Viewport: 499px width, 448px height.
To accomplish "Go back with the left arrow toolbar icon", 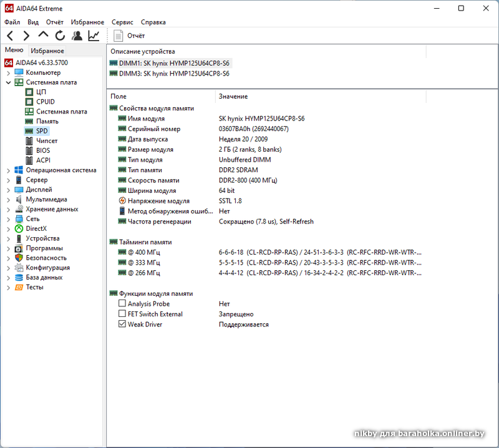I will [10, 36].
